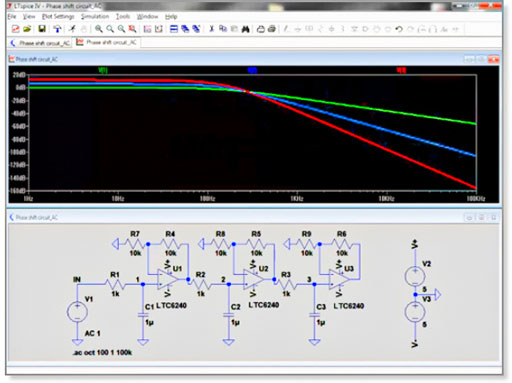Click the New Schematic toolbar icon
This screenshot has height=383, width=512.
(16, 29)
